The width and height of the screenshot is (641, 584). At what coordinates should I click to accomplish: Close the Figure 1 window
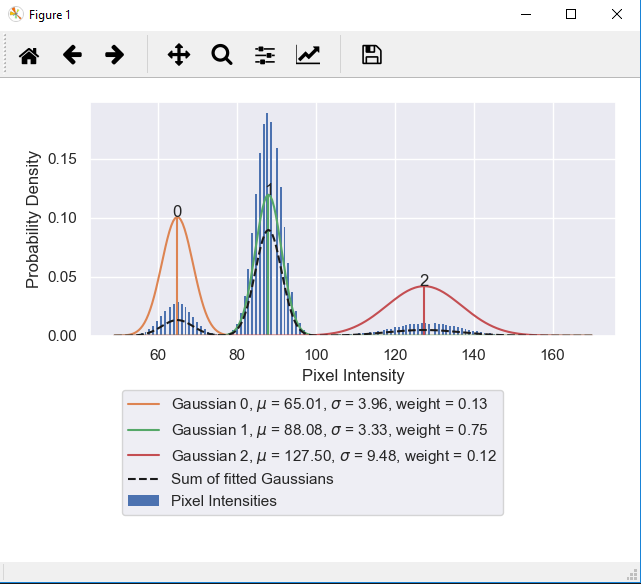click(616, 14)
